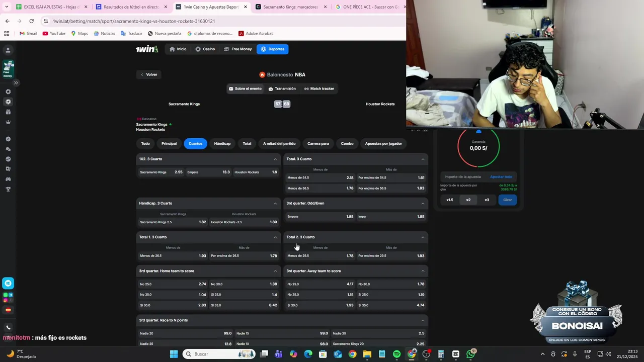644x362 pixels.
Task: Open Spotify from the taskbar
Action: pyautogui.click(x=396, y=354)
